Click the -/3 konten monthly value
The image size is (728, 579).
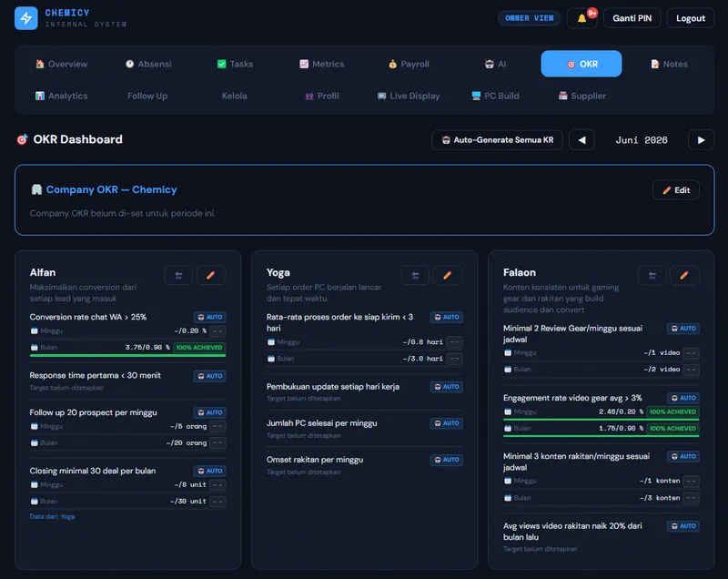[660, 498]
